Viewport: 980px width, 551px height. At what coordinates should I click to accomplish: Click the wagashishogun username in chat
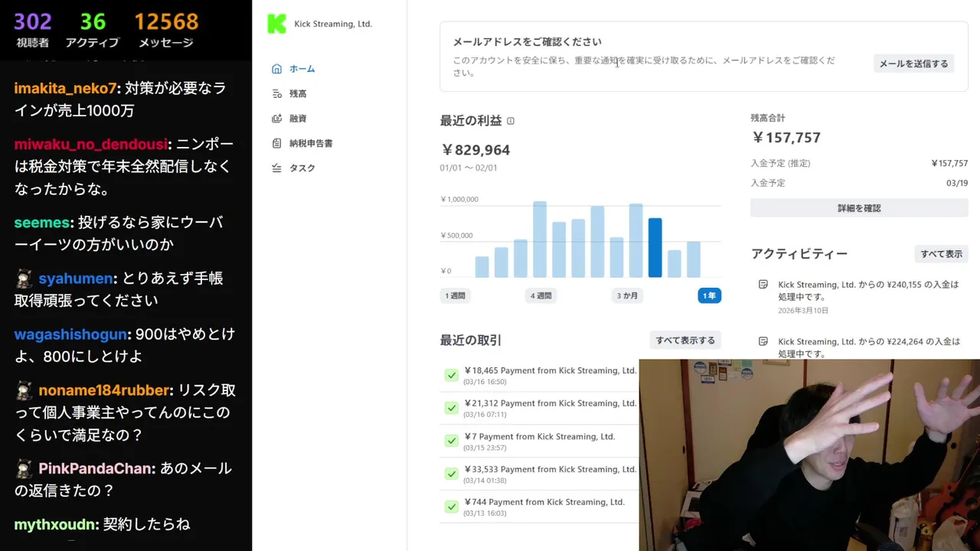coord(70,334)
